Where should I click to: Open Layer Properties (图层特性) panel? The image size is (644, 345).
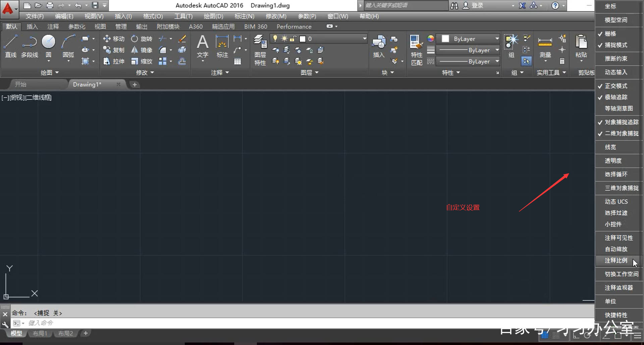[x=260, y=50]
